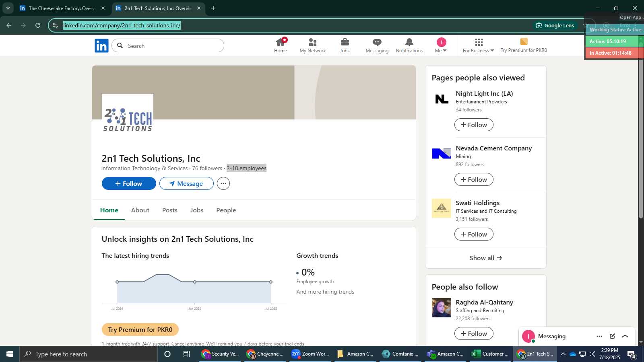Screen dimensions: 644x362
Task: Open Windows notification center
Action: point(632,354)
